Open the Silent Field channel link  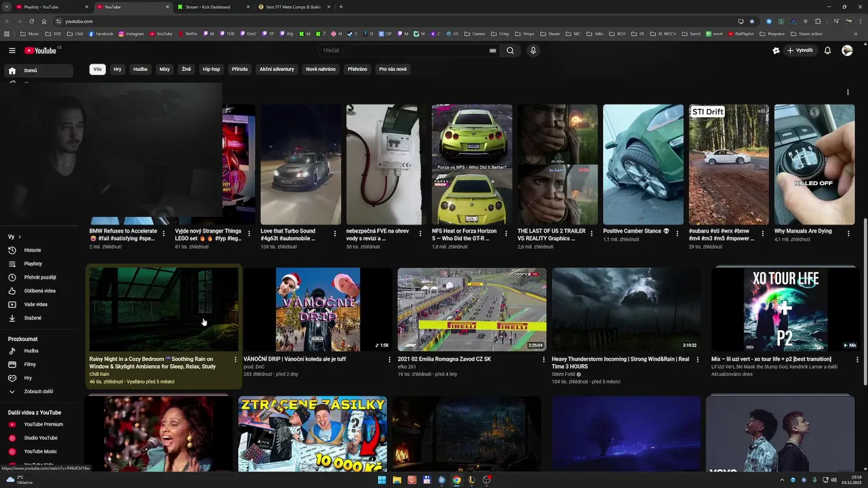coord(564,374)
